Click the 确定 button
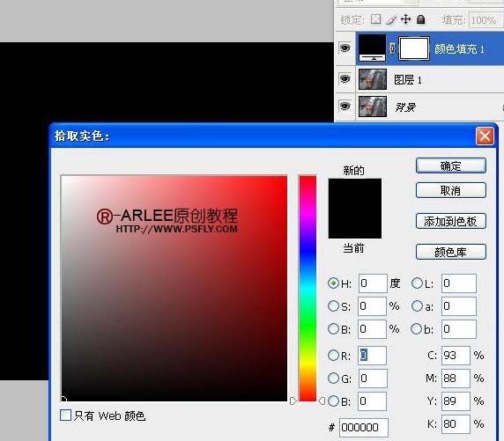The width and height of the screenshot is (504, 441). click(x=450, y=165)
